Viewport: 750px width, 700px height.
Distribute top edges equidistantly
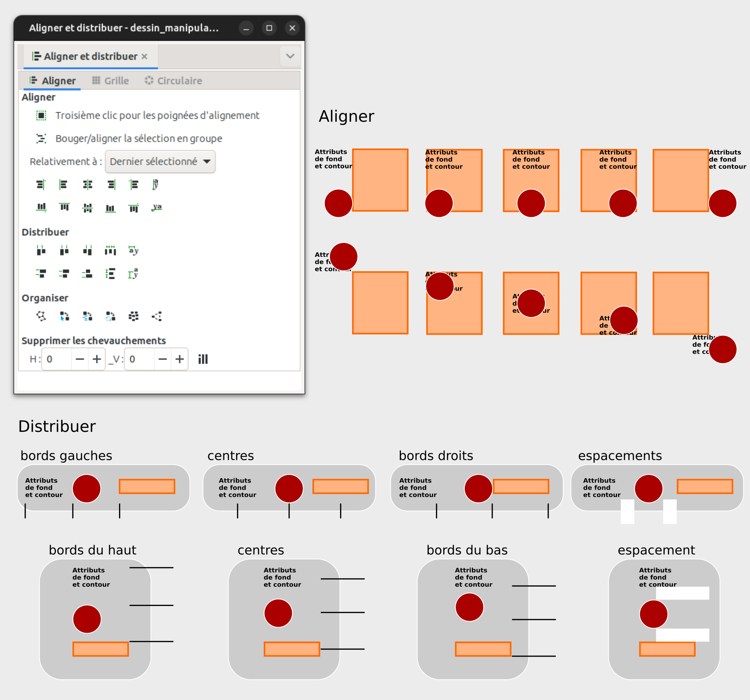[41, 274]
